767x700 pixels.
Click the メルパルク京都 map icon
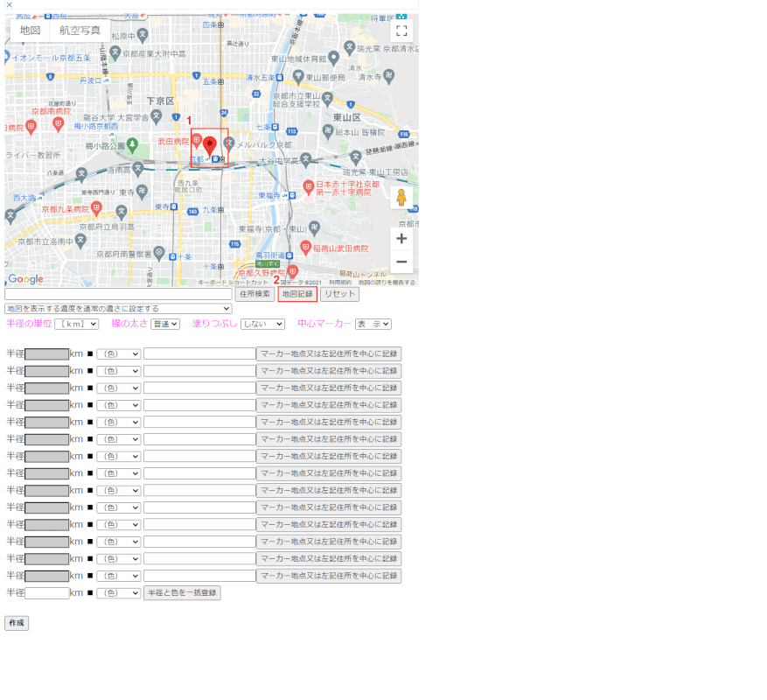click(x=229, y=143)
